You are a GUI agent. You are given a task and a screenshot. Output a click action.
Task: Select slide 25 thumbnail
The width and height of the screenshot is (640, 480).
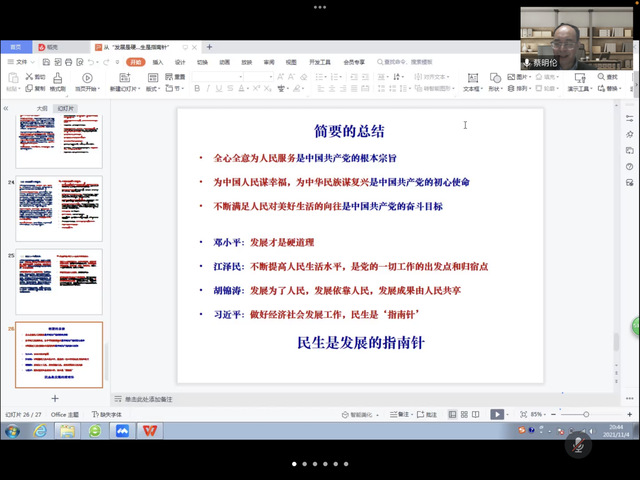(58, 282)
